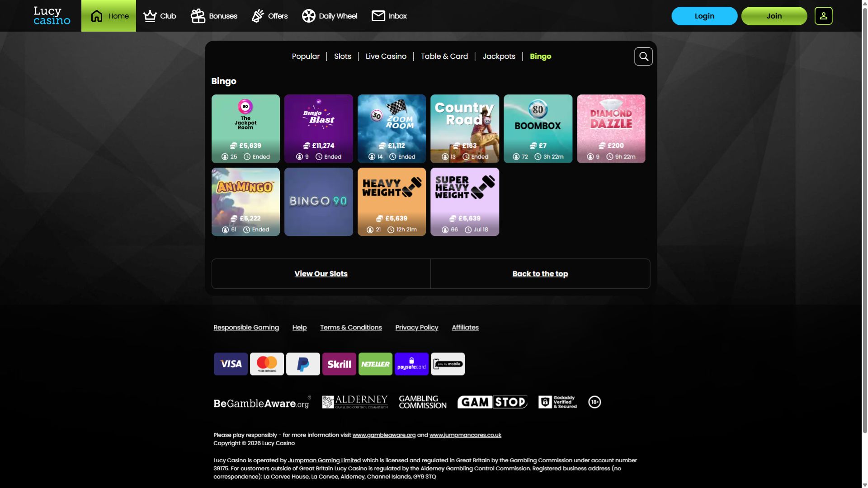Screen dimensions: 868x488
Task: Click the Bingo section heading
Action: pyautogui.click(x=224, y=81)
